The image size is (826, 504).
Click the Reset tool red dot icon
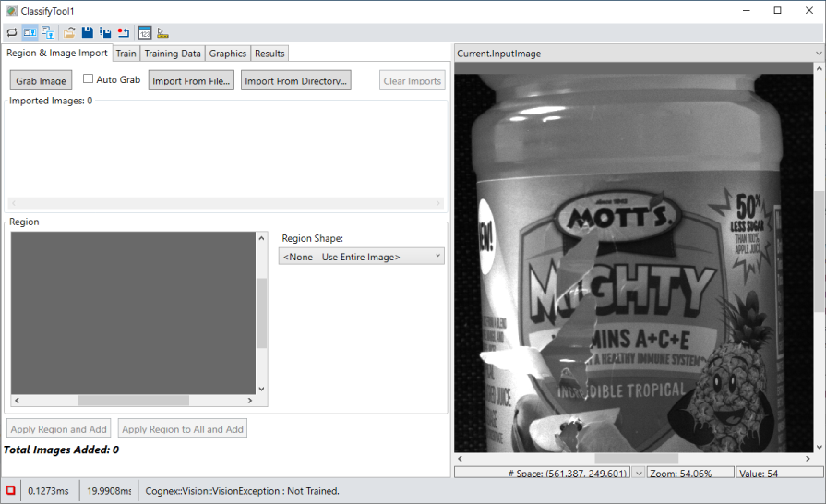click(x=123, y=32)
